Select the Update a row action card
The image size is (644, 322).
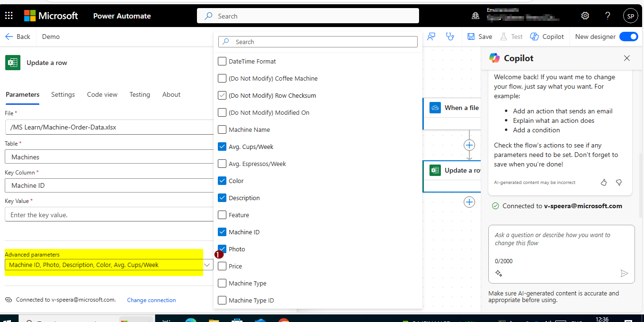tap(451, 176)
